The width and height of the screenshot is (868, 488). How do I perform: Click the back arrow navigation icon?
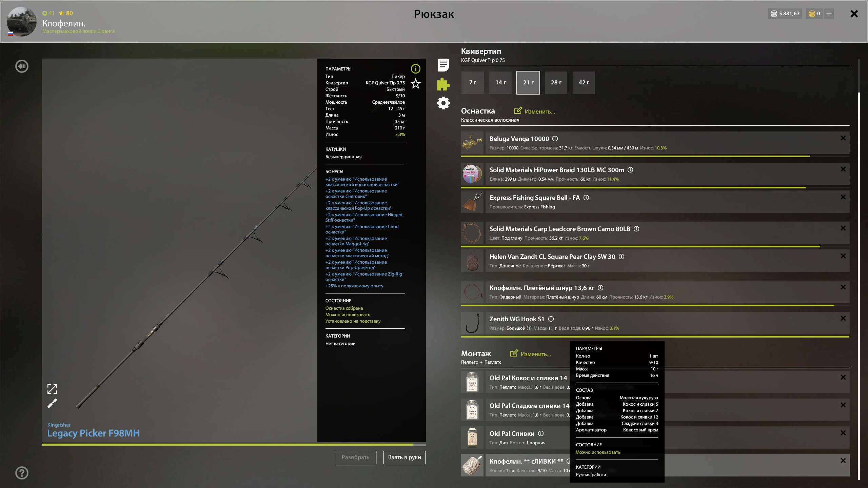click(22, 66)
